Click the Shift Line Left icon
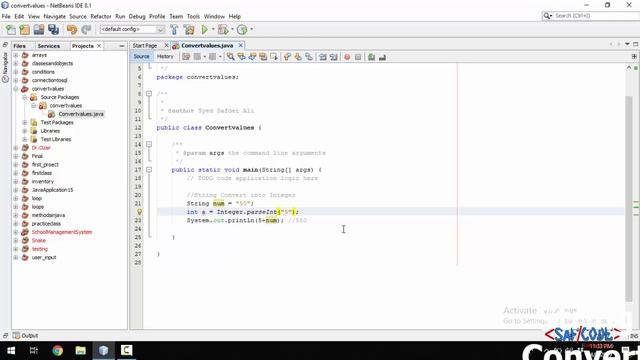Image resolution: width=640 pixels, height=360 pixels. pyautogui.click(x=323, y=57)
